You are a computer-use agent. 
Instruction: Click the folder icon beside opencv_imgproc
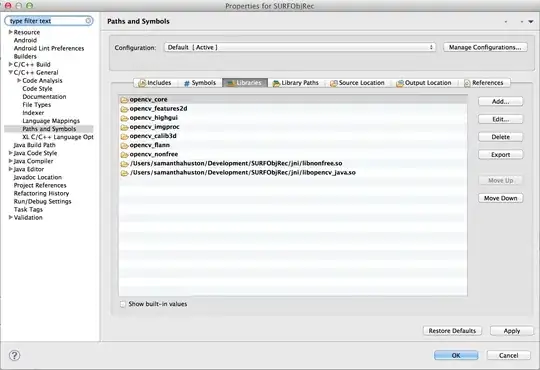click(x=124, y=127)
